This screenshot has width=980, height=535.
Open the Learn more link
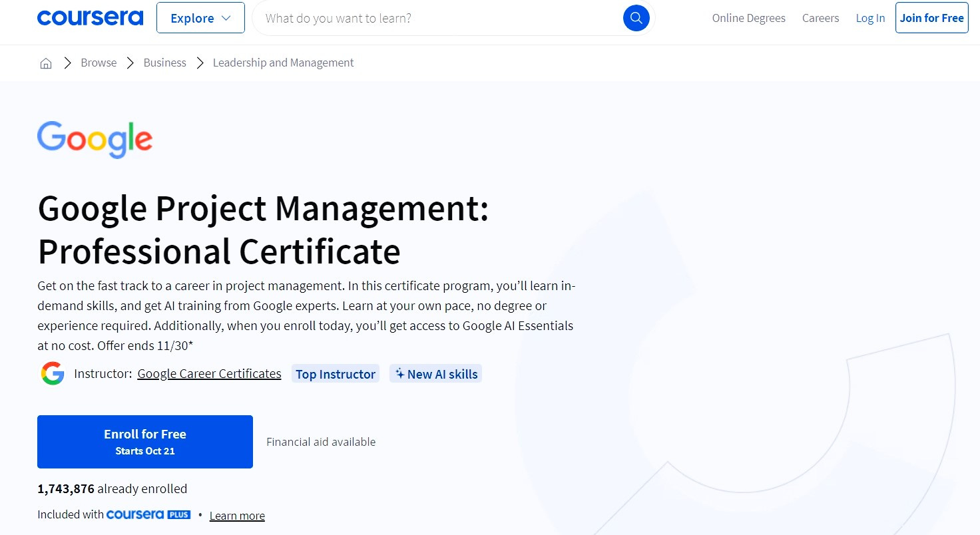pyautogui.click(x=237, y=516)
